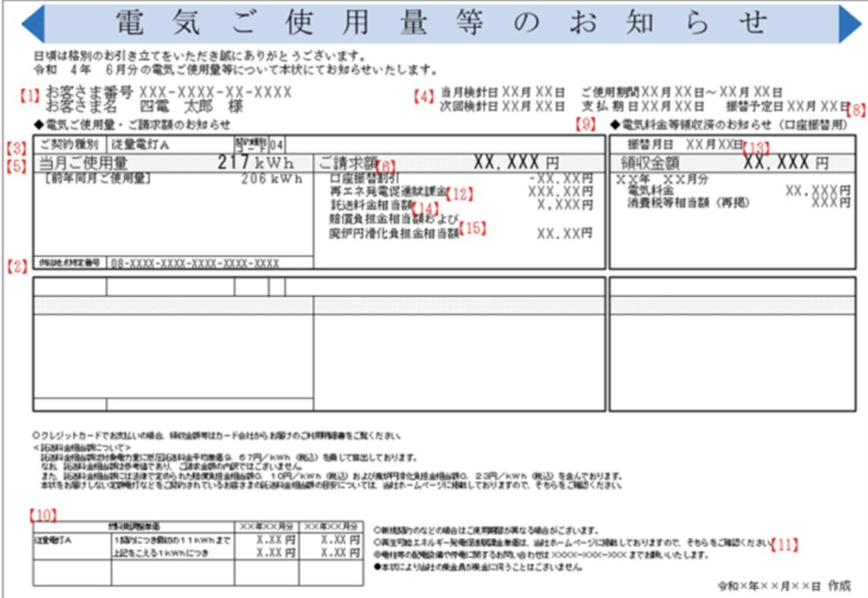Click the 領収金額 label in the receipt box

click(x=650, y=163)
